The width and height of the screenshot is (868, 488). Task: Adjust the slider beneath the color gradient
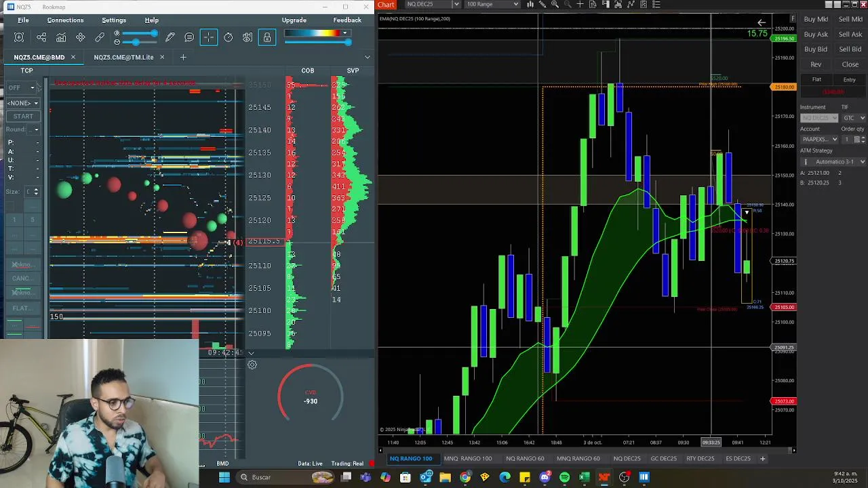pyautogui.click(x=317, y=42)
